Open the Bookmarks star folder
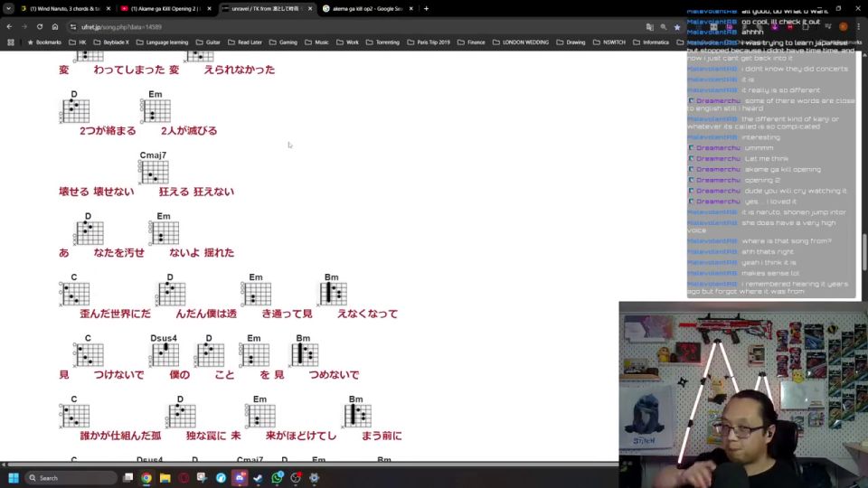The height and width of the screenshot is (488, 868). tap(44, 42)
